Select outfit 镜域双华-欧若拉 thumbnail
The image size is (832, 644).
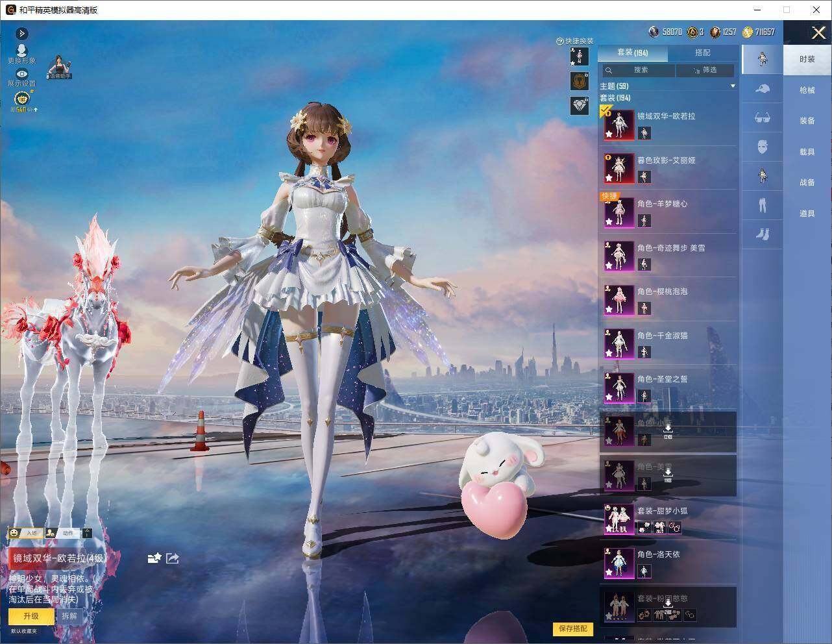click(619, 125)
